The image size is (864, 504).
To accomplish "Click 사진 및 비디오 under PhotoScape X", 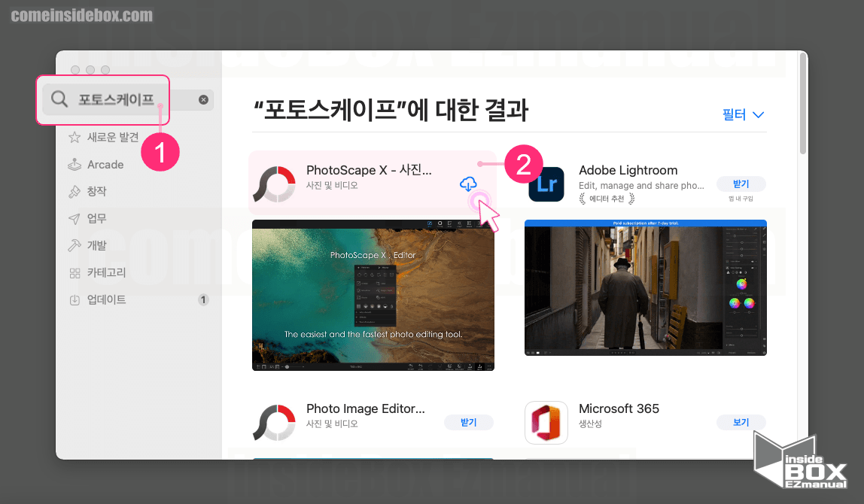I will click(332, 185).
